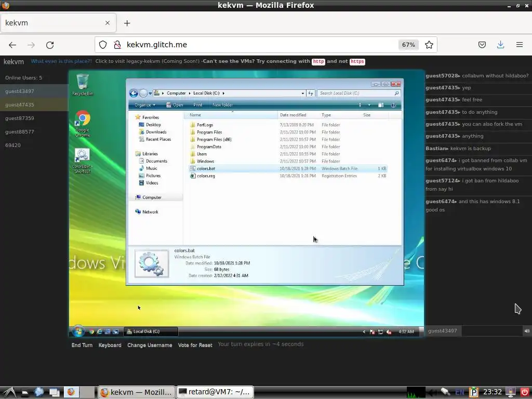Go back in Firefox history
532x399 pixels.
(x=12, y=45)
